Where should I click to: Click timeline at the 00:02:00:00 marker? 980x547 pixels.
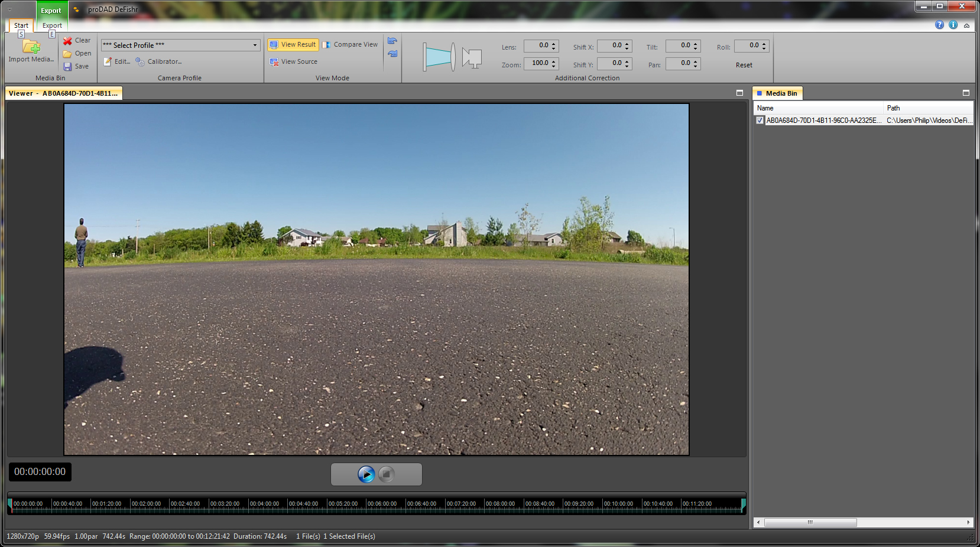(x=146, y=504)
